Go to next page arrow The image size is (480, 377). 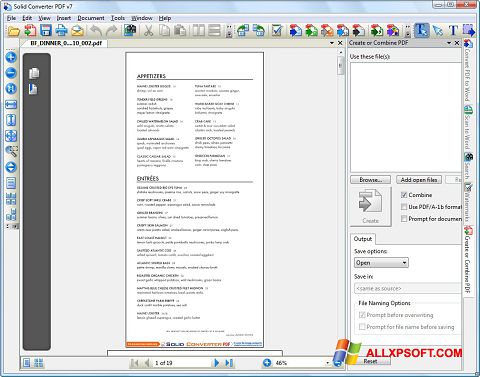(217, 362)
